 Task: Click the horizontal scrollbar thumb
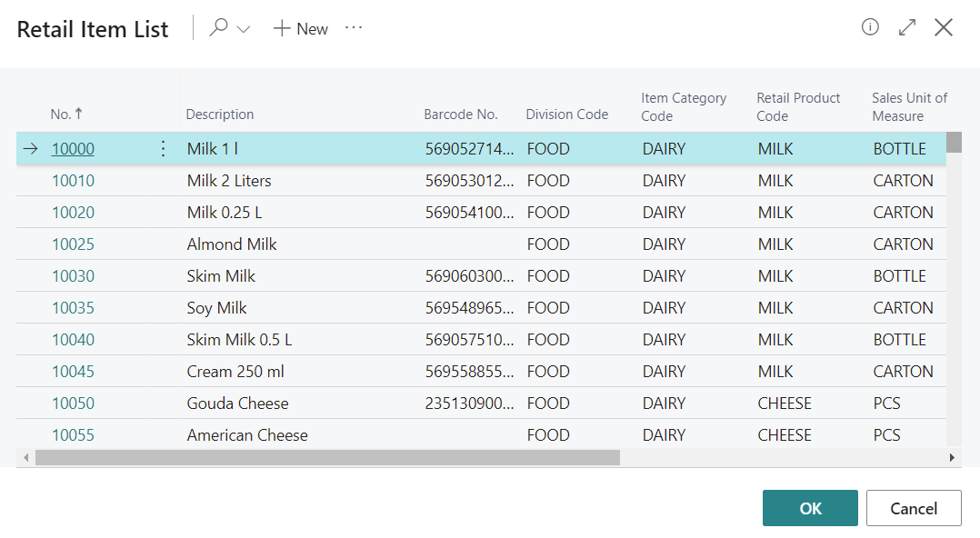coord(327,457)
